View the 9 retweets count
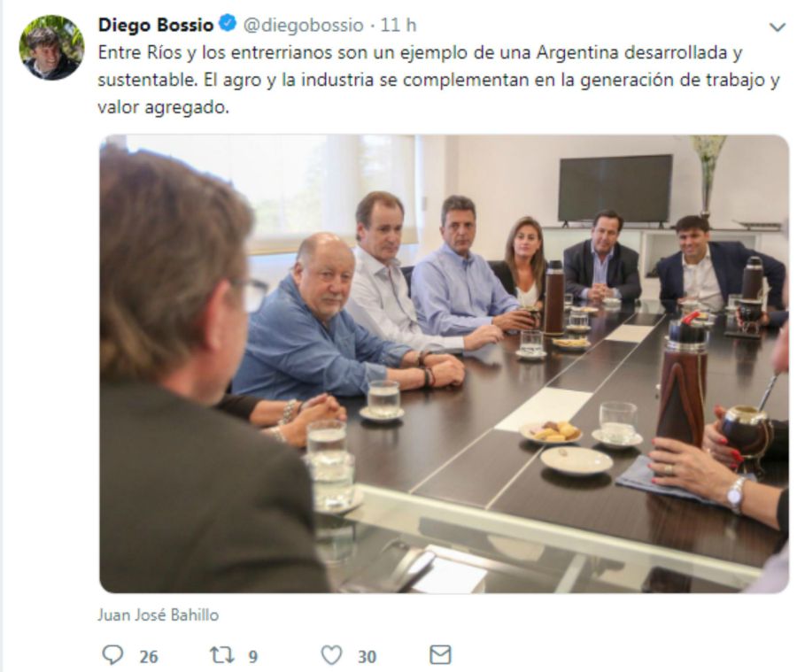The height and width of the screenshot is (672, 797). point(253,657)
